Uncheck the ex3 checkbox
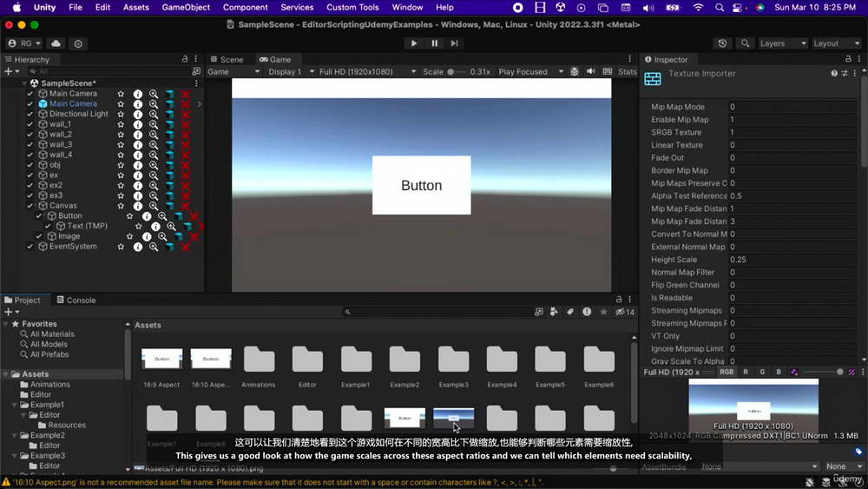Screen dimensions: 868x489 click(30, 195)
